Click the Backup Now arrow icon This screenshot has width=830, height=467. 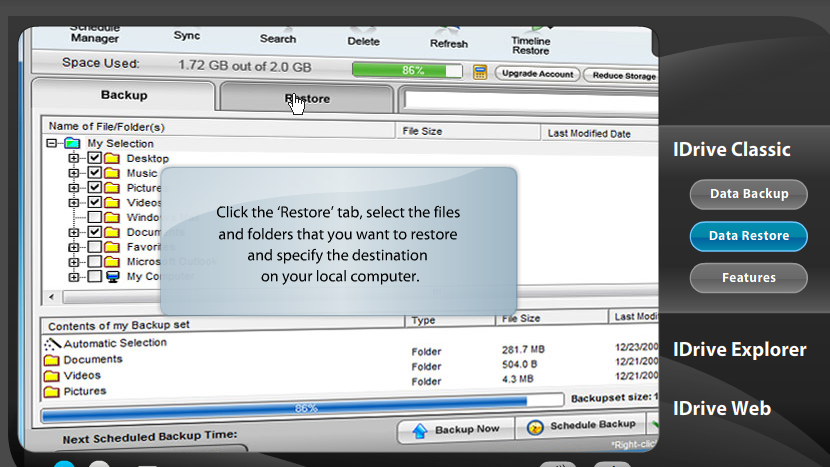[420, 431]
